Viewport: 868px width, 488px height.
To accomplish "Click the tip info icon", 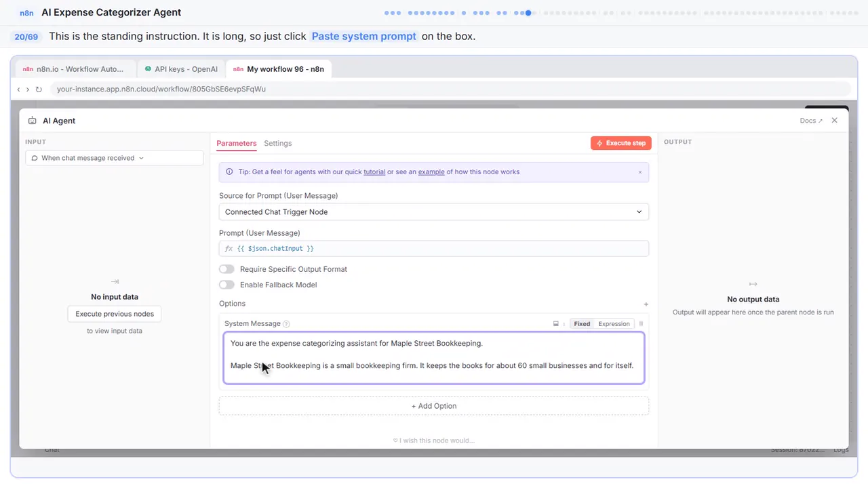I will coord(229,172).
